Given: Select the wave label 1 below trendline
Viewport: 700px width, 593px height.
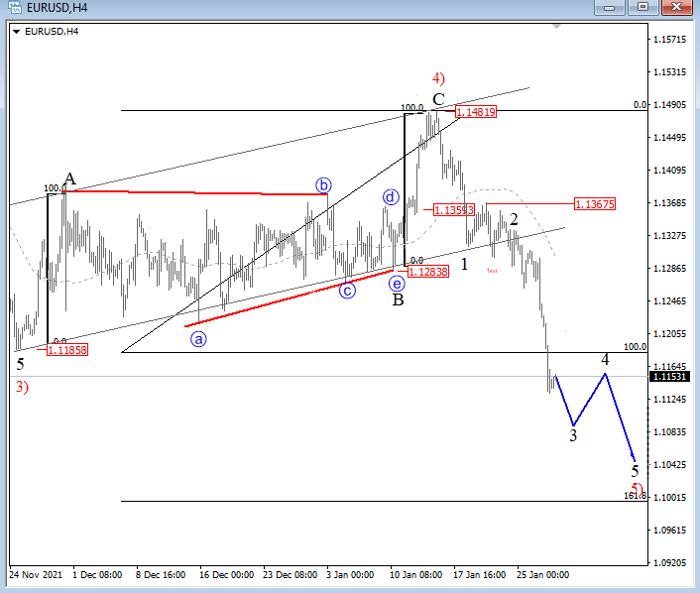Looking at the screenshot, I should tap(464, 265).
